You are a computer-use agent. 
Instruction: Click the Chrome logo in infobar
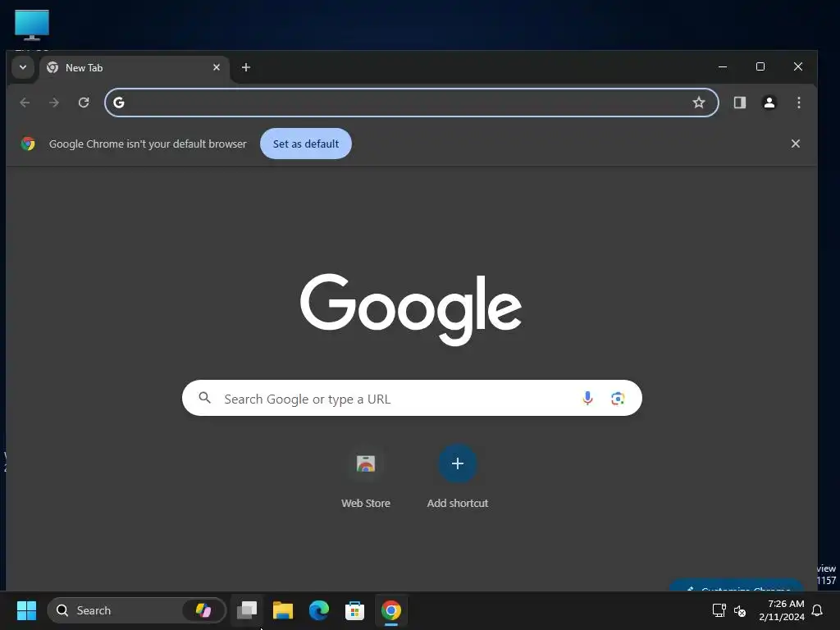click(x=28, y=144)
